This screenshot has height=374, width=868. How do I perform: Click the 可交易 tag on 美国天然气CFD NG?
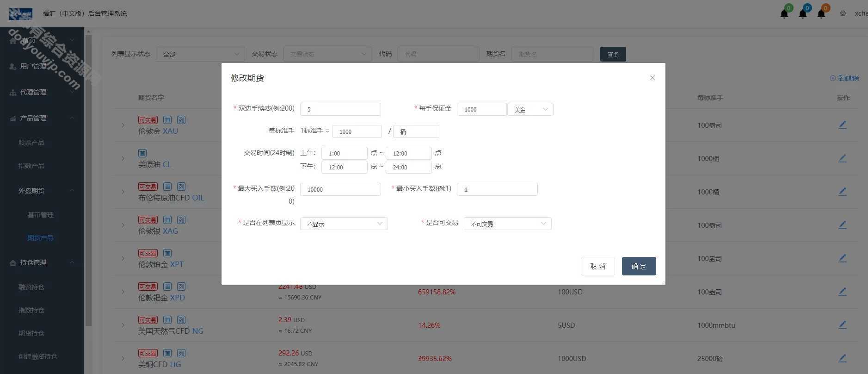point(148,320)
